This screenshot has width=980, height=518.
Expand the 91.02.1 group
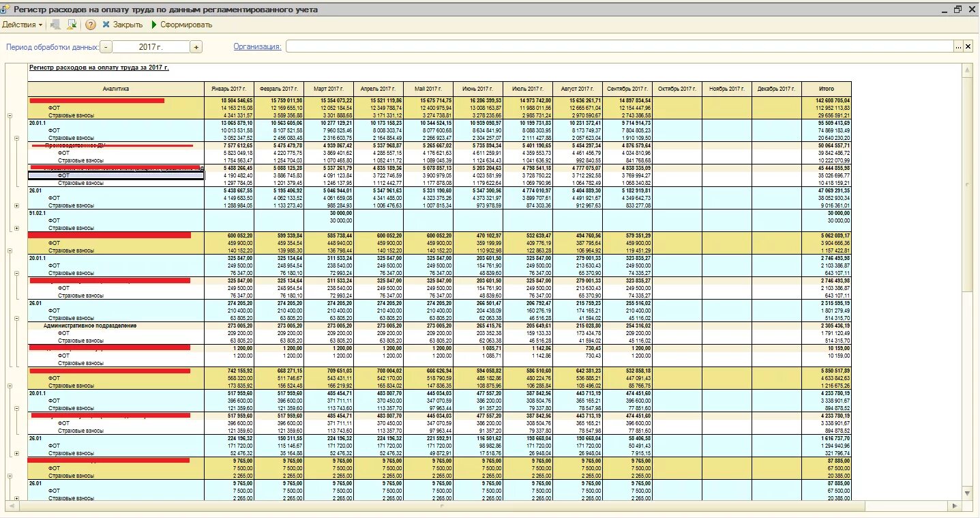click(x=16, y=228)
